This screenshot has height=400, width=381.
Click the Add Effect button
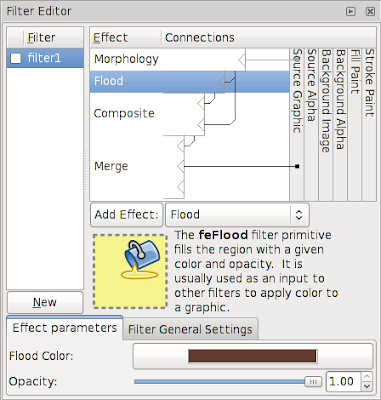tap(126, 215)
